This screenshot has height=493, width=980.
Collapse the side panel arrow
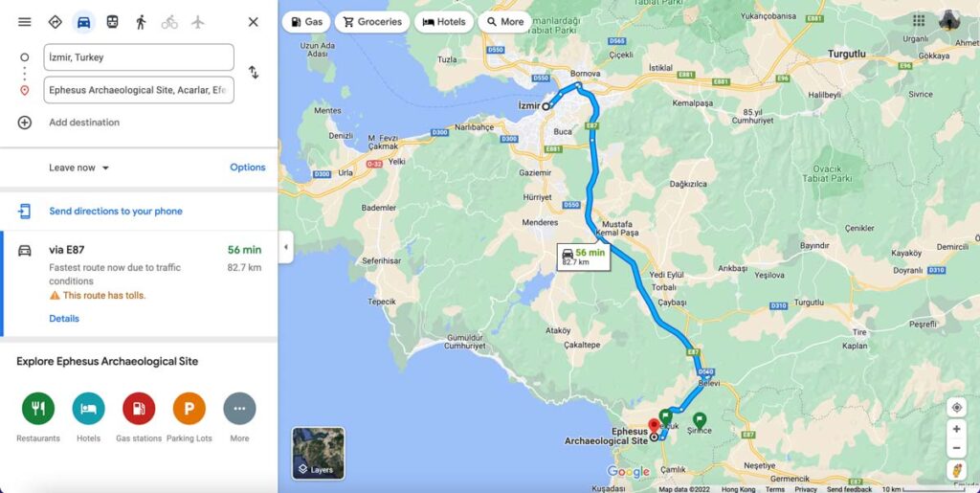(x=285, y=247)
